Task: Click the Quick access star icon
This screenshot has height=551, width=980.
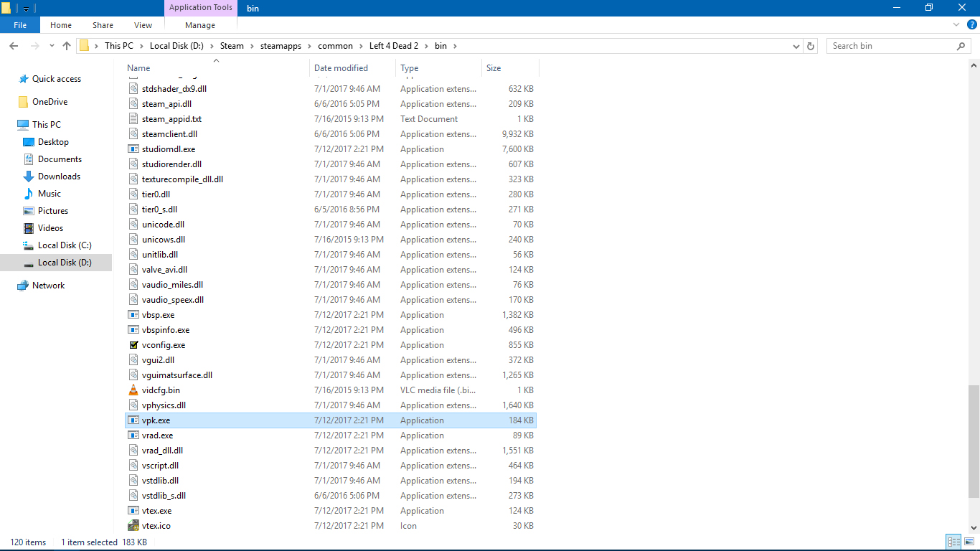Action: pos(24,79)
